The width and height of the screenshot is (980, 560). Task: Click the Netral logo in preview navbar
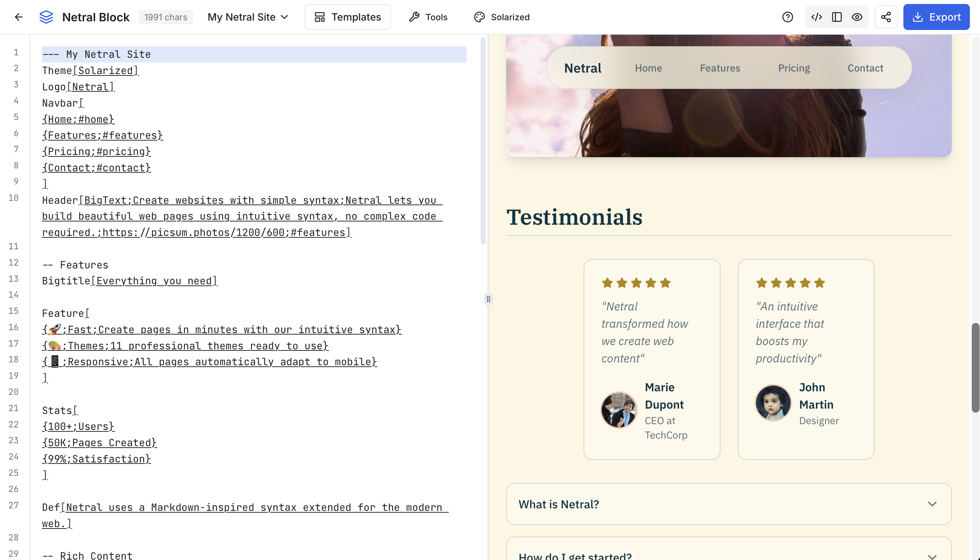[x=582, y=68]
